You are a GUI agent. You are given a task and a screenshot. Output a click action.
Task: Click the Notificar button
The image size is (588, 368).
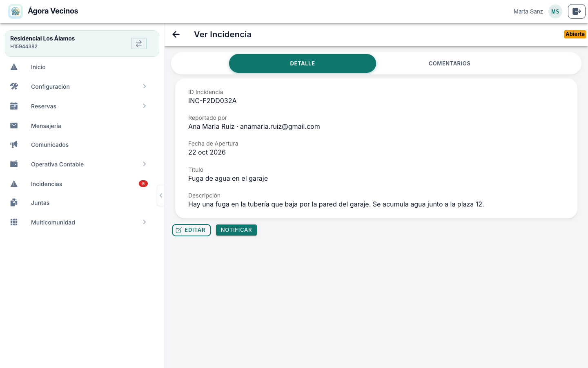pyautogui.click(x=236, y=230)
